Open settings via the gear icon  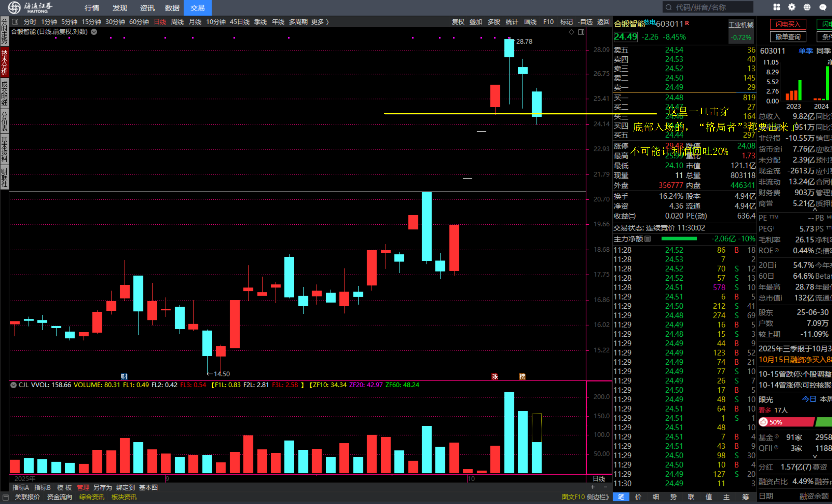click(792, 7)
